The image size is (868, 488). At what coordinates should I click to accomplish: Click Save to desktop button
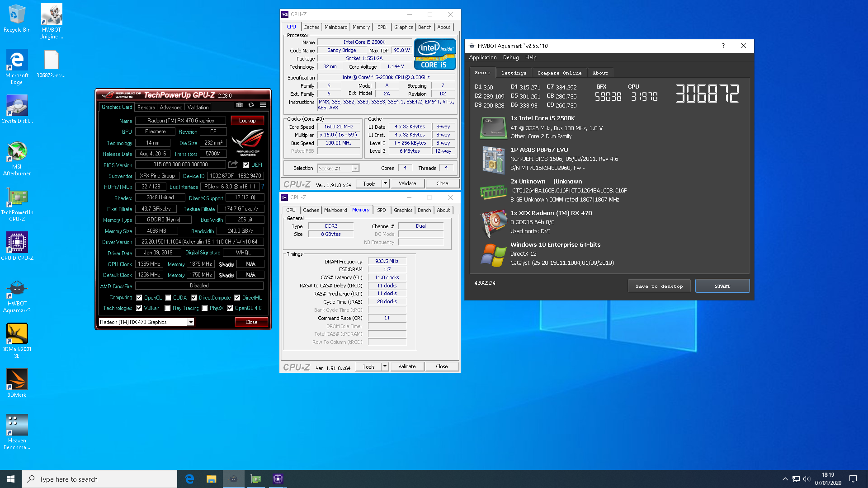tap(659, 286)
